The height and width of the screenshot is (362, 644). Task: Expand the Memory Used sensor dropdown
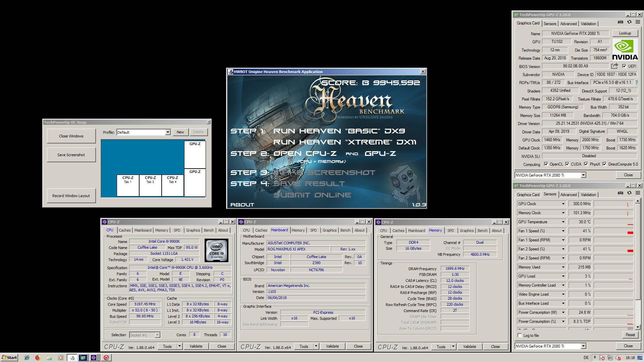click(563, 267)
